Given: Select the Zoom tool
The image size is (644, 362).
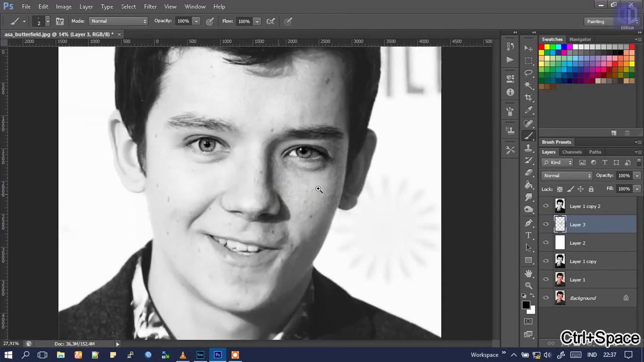Looking at the screenshot, I should [x=528, y=285].
